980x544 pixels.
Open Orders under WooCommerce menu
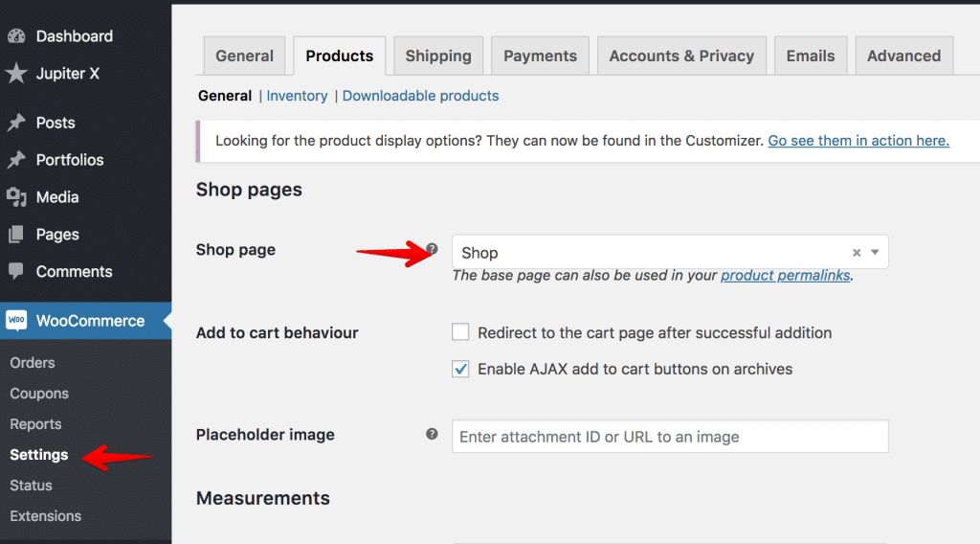[33, 363]
